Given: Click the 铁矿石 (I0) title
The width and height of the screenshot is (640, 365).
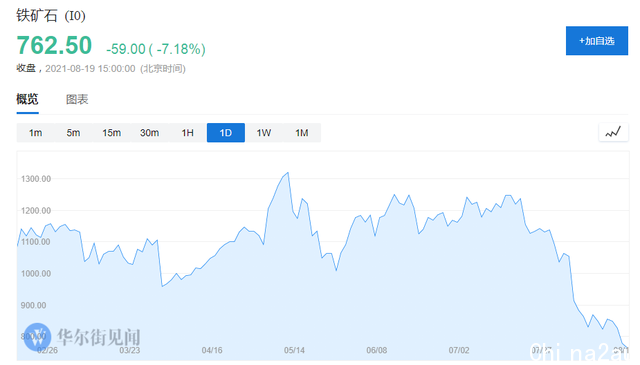Looking at the screenshot, I should (x=51, y=16).
